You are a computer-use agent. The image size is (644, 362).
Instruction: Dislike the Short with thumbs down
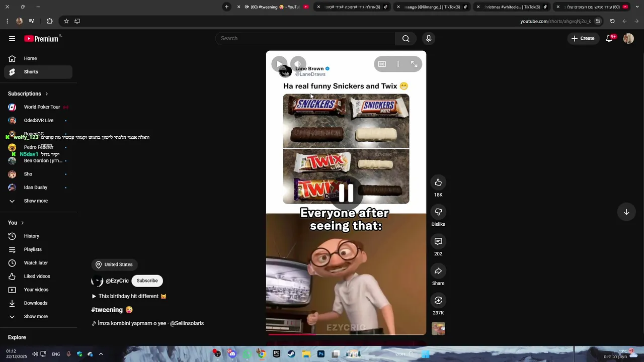(438, 212)
